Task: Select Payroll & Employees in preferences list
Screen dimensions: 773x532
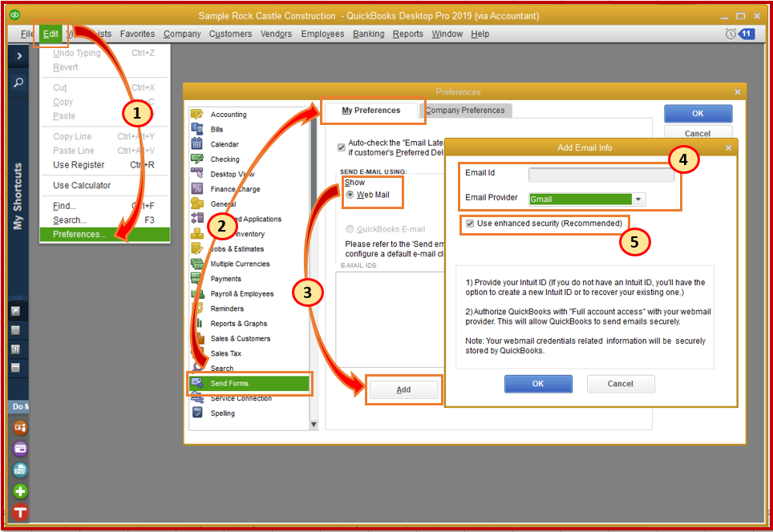Action: click(241, 293)
